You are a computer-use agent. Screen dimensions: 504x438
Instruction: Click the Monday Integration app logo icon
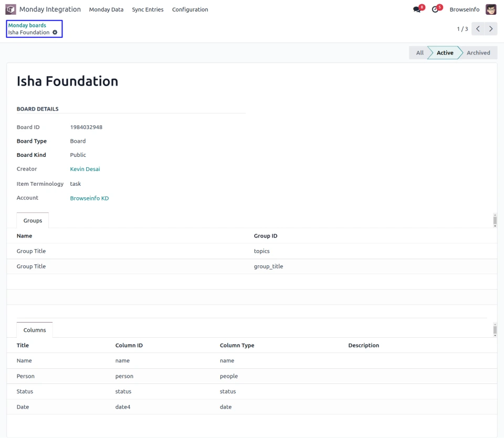tap(10, 9)
